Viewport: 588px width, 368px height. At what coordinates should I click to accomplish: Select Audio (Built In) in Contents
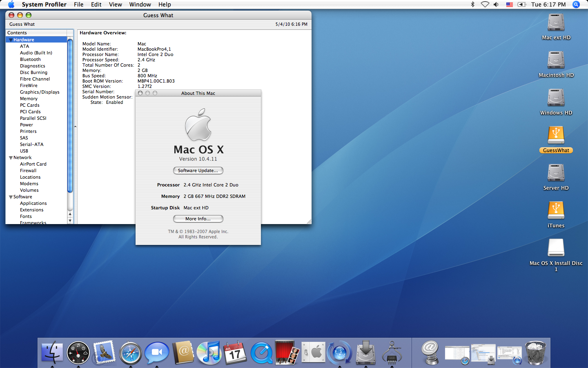36,53
